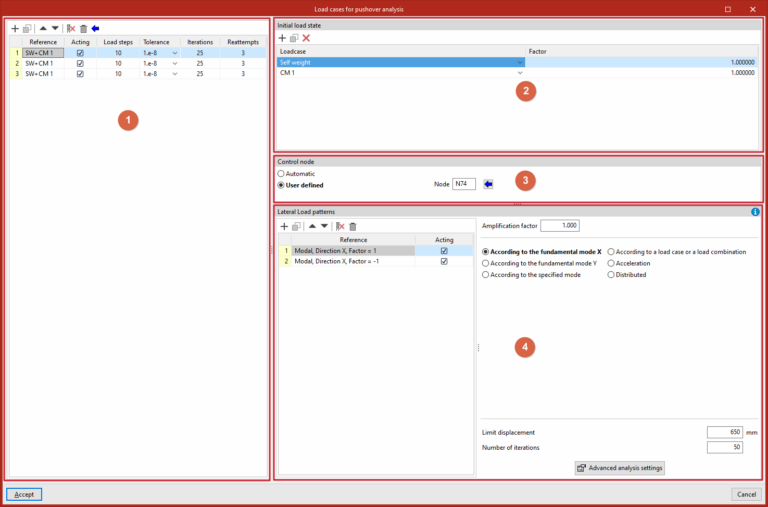Move selected load case up
The image size is (768, 507).
point(43,28)
